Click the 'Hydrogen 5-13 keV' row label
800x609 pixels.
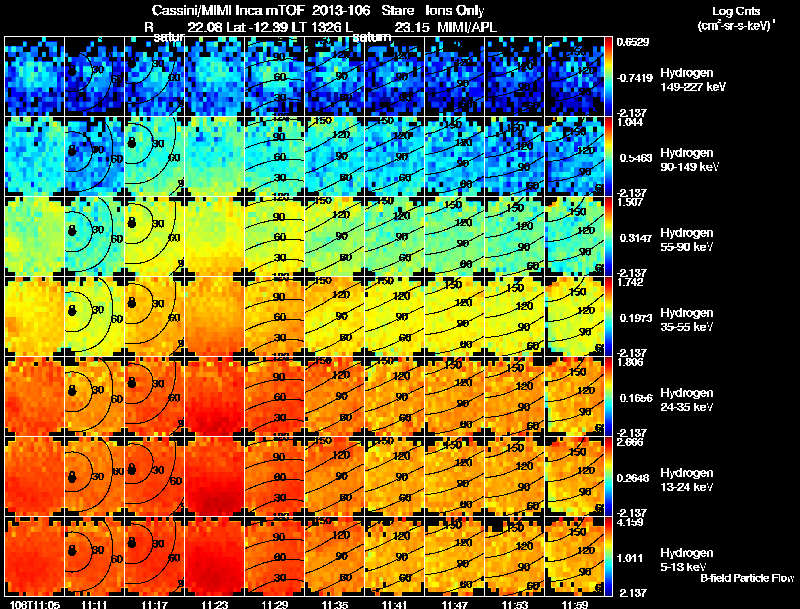point(687,560)
